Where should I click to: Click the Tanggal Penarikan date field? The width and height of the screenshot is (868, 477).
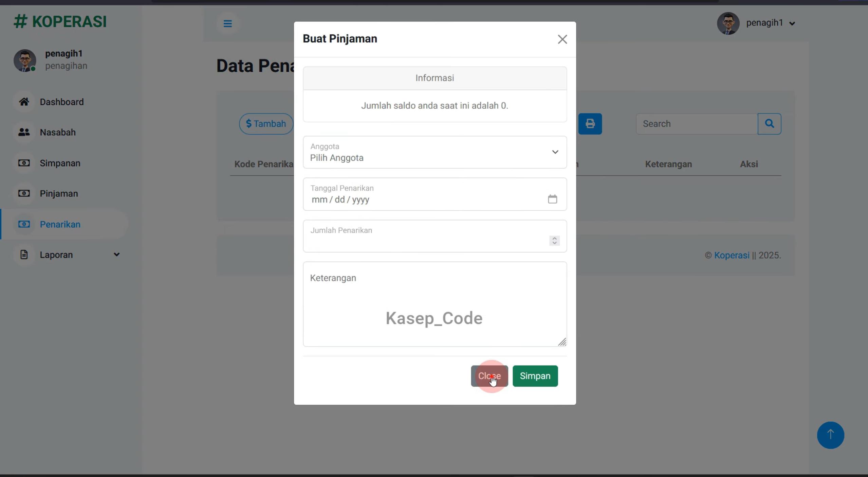pyautogui.click(x=435, y=194)
